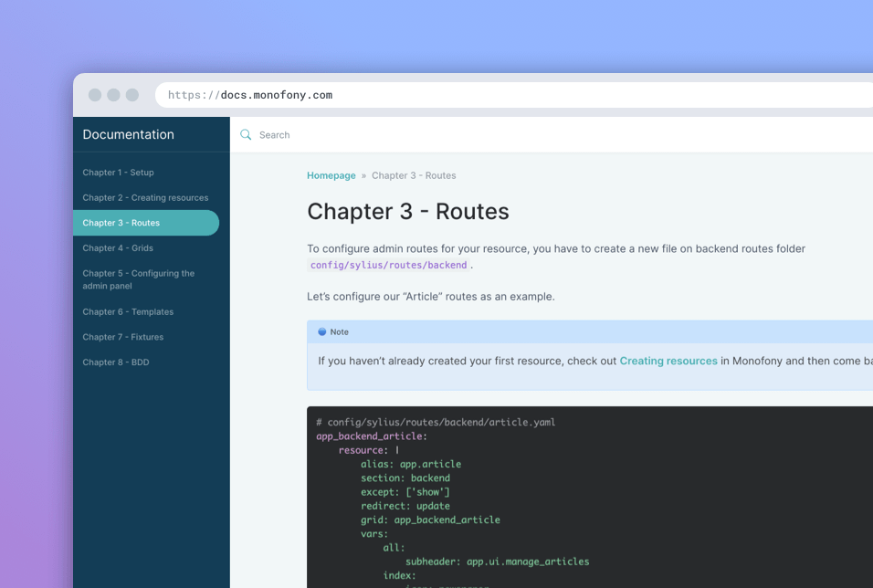Click the subheader: app.ui.manage_articles line
The width and height of the screenshot is (873, 588).
click(497, 562)
